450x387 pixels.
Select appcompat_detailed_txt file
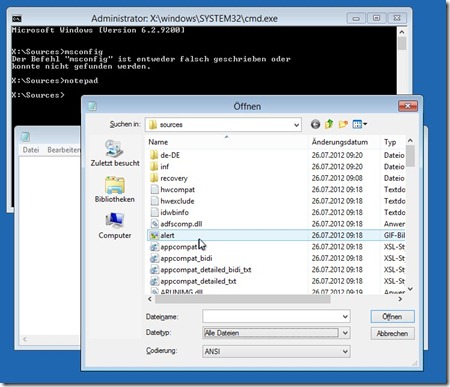(x=198, y=281)
